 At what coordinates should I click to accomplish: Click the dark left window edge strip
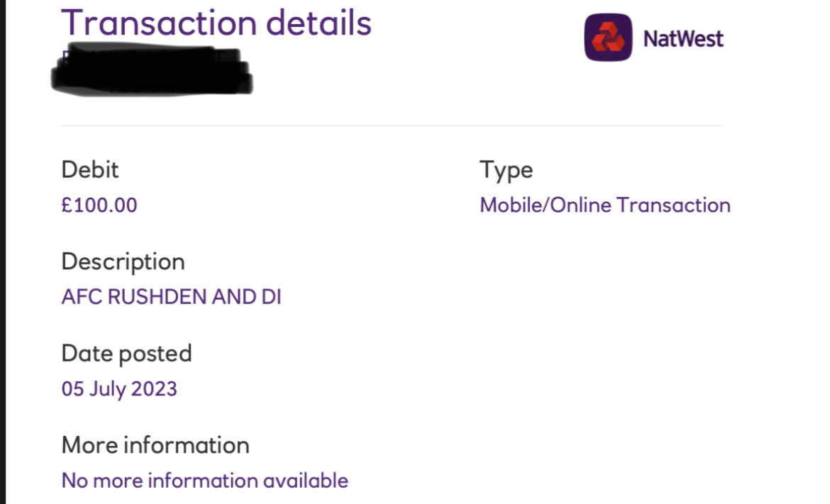3,252
